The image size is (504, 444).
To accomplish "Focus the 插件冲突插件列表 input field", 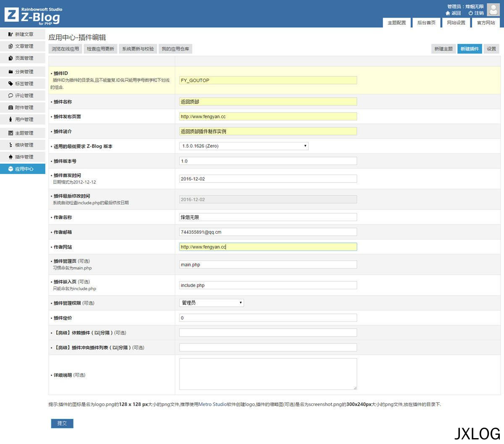I will (x=268, y=347).
